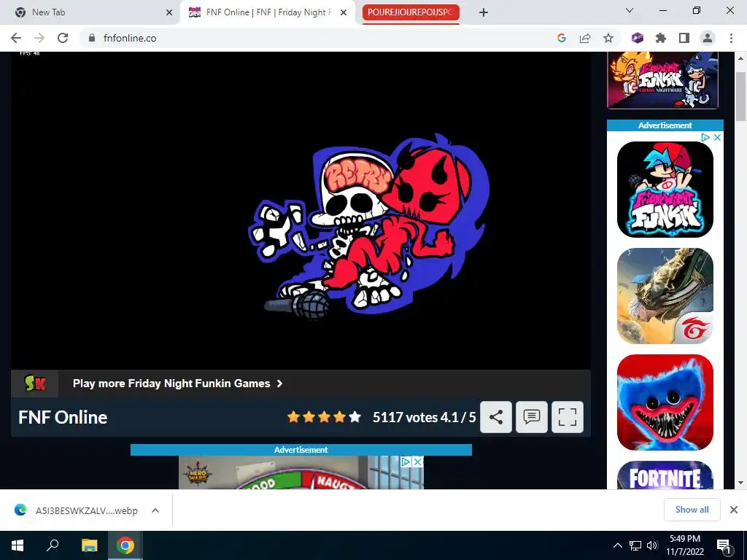Rate the game with the first star
Viewport: 747px width, 560px height.
(x=293, y=417)
